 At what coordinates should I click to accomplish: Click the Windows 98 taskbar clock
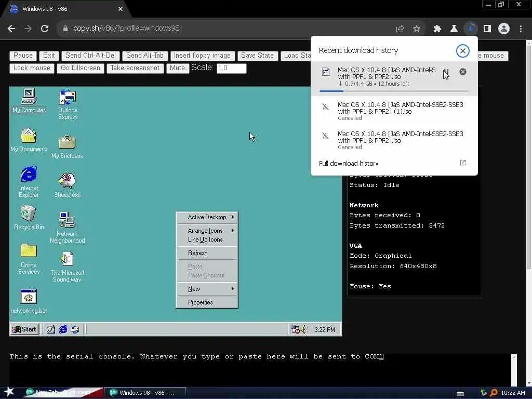tap(324, 330)
